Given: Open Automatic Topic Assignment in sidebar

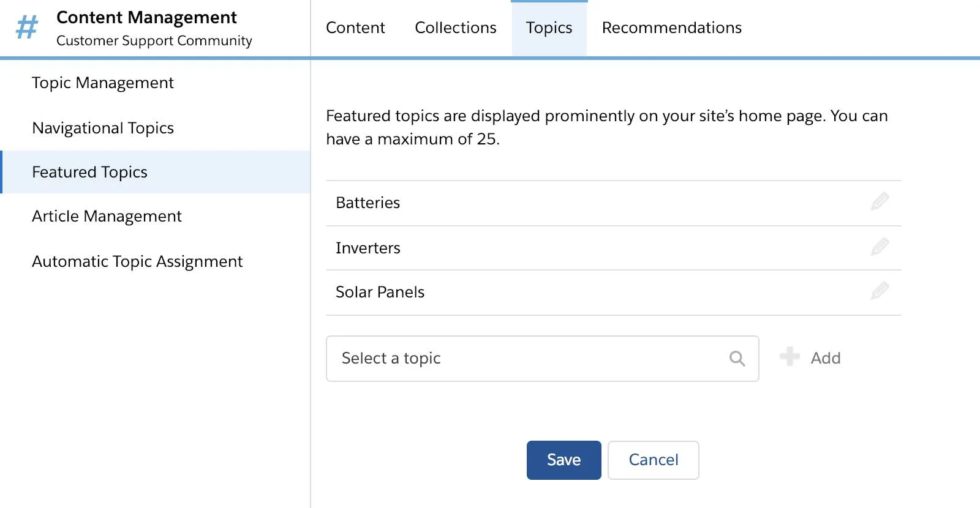Looking at the screenshot, I should [x=137, y=261].
